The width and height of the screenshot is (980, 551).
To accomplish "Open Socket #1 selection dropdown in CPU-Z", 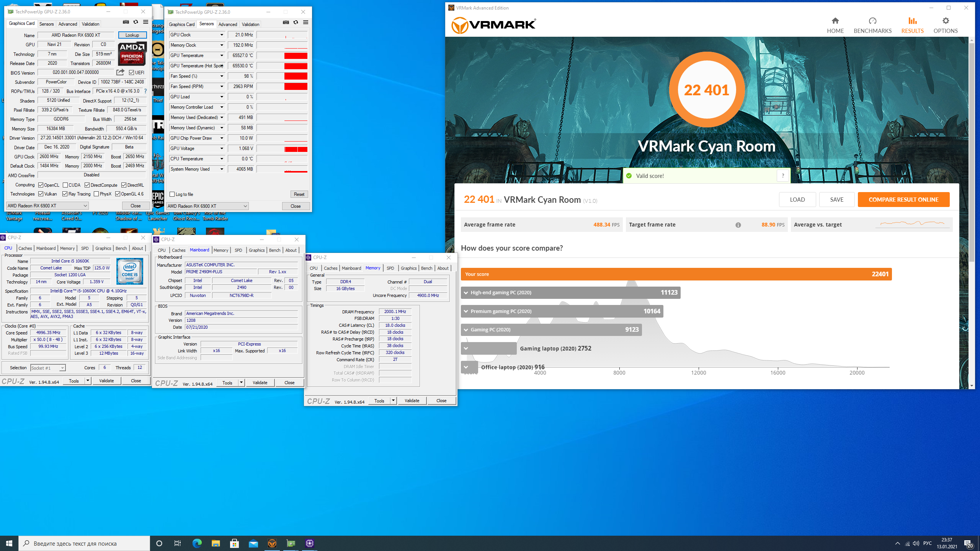I will tap(48, 368).
